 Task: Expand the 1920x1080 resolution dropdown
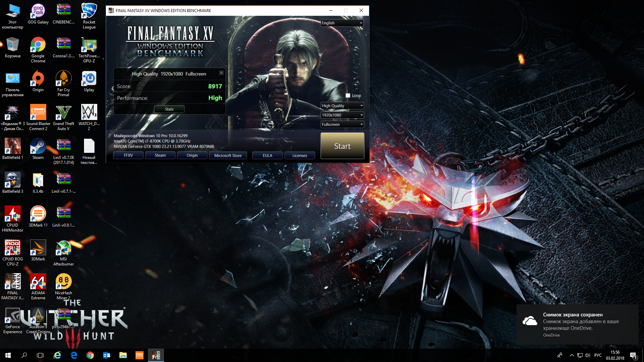[x=342, y=115]
